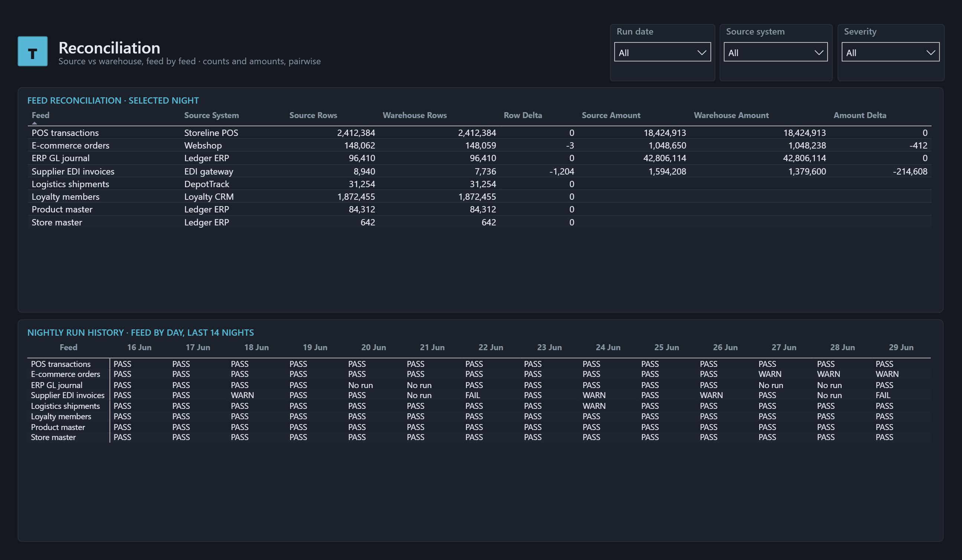Sort by Source Rows column header
Image resolution: width=962 pixels, height=560 pixels.
pyautogui.click(x=313, y=115)
